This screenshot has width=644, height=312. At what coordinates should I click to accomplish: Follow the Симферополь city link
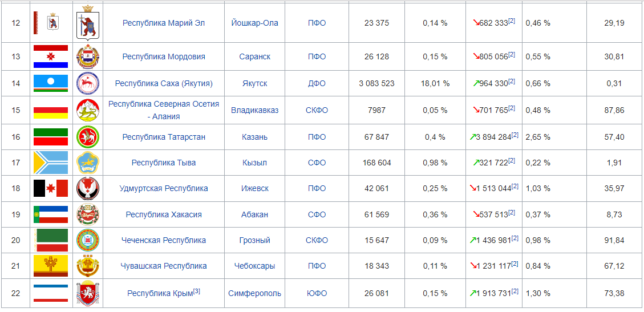[254, 293]
